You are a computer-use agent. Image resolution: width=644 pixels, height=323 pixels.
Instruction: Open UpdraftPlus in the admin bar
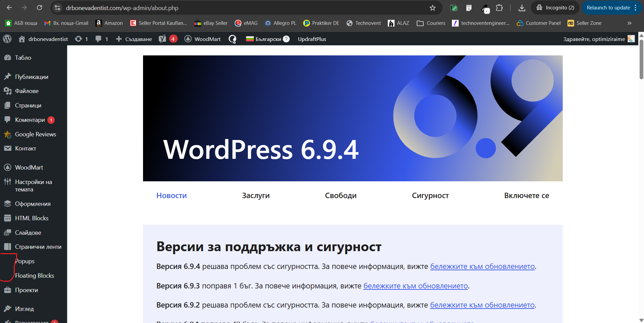click(x=312, y=39)
